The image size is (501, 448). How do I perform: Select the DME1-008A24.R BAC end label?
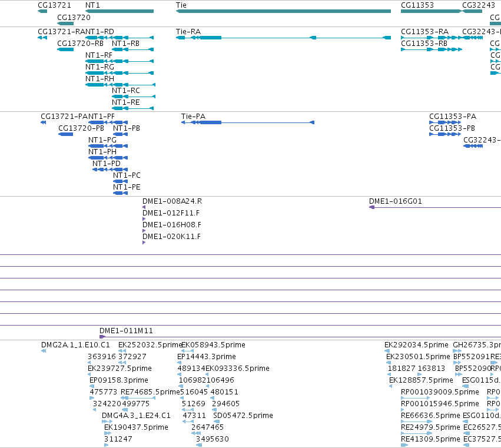pos(172,201)
